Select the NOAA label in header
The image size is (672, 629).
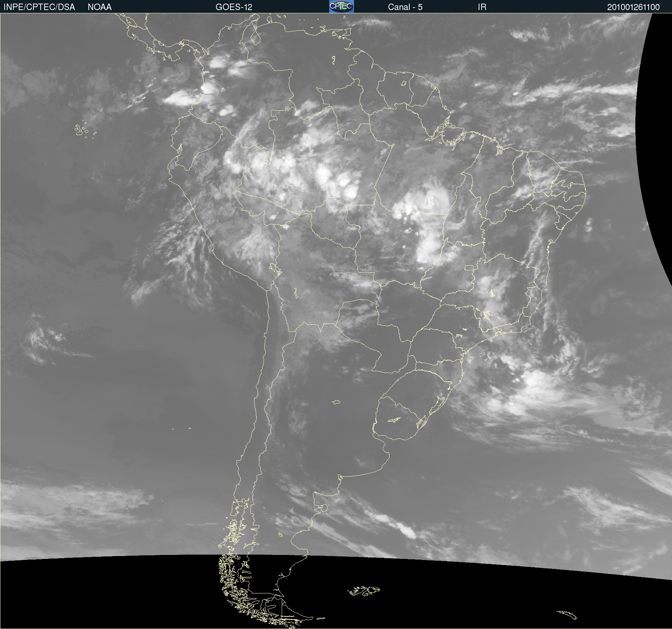(x=100, y=7)
